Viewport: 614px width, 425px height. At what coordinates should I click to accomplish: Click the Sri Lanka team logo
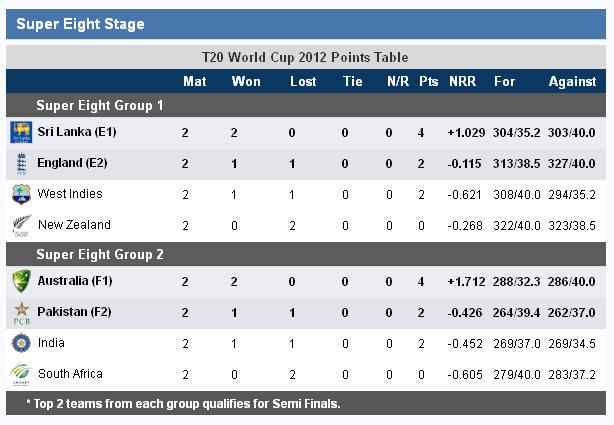[21, 132]
